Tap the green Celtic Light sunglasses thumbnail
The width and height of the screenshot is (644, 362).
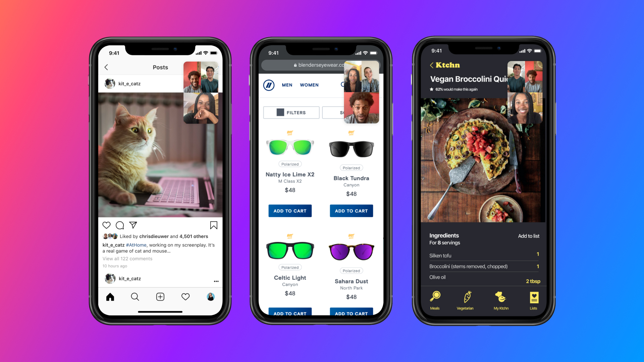[290, 251]
